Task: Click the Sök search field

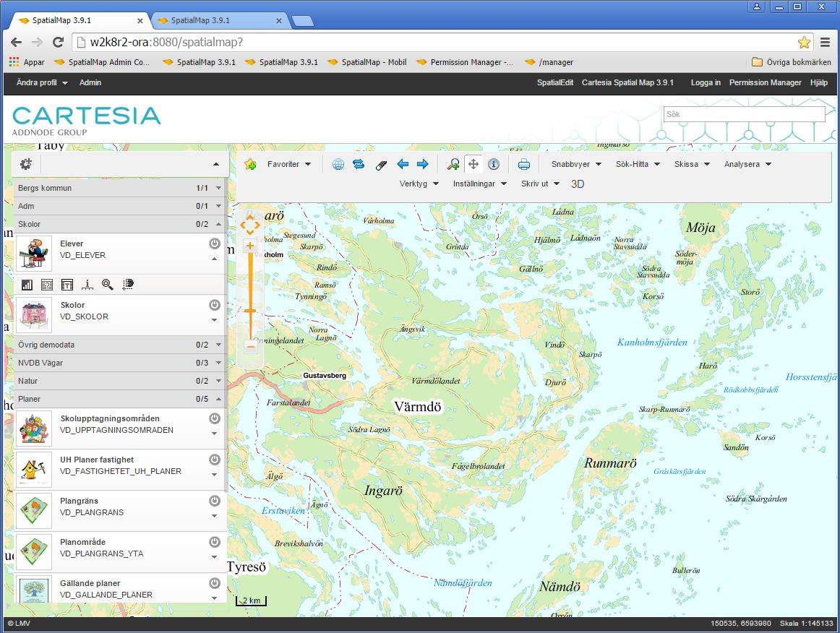Action: 744,114
